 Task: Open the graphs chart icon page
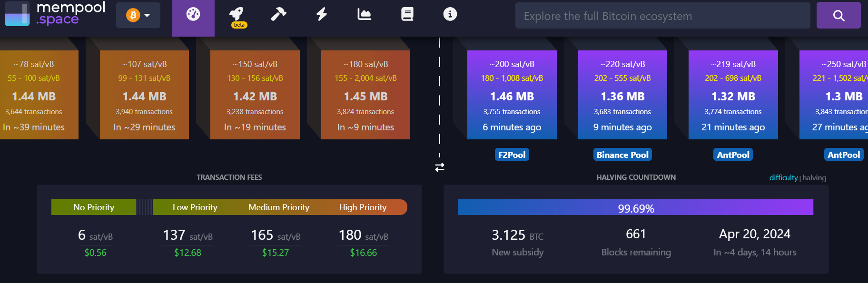click(364, 14)
